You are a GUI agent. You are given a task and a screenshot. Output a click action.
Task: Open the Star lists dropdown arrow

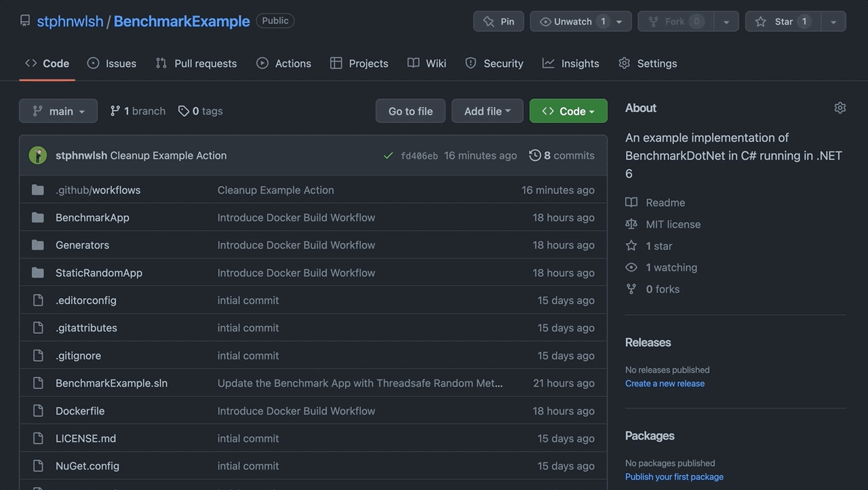click(833, 21)
